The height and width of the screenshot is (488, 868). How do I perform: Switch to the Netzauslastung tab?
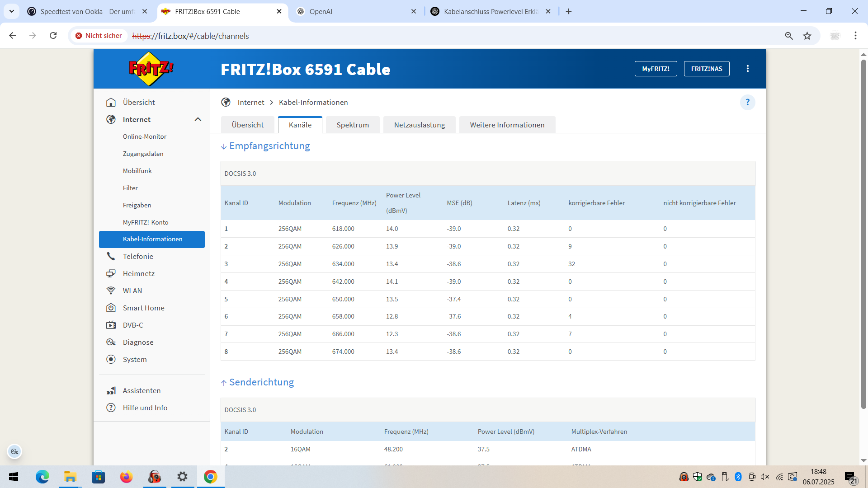419,125
